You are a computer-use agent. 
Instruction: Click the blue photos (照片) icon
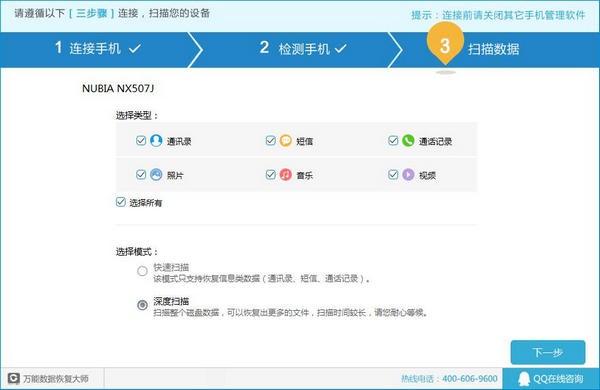156,175
